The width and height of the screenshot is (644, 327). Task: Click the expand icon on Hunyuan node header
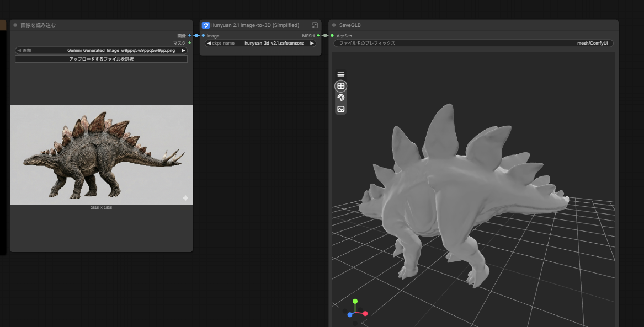coord(315,25)
